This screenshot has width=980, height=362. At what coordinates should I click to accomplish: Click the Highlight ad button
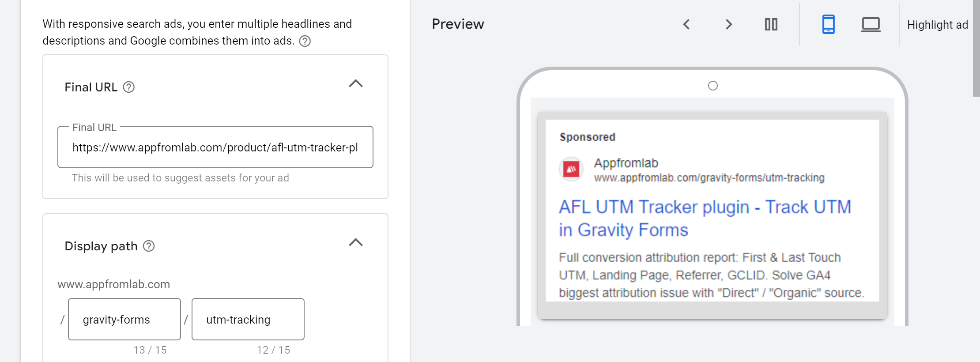[x=937, y=25]
